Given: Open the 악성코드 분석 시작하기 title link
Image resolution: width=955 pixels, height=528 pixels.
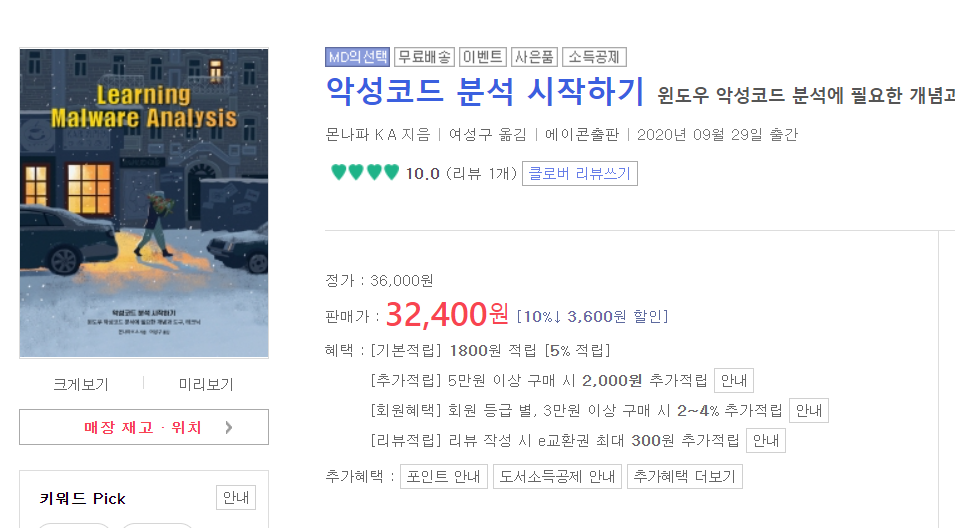Looking at the screenshot, I should click(485, 91).
